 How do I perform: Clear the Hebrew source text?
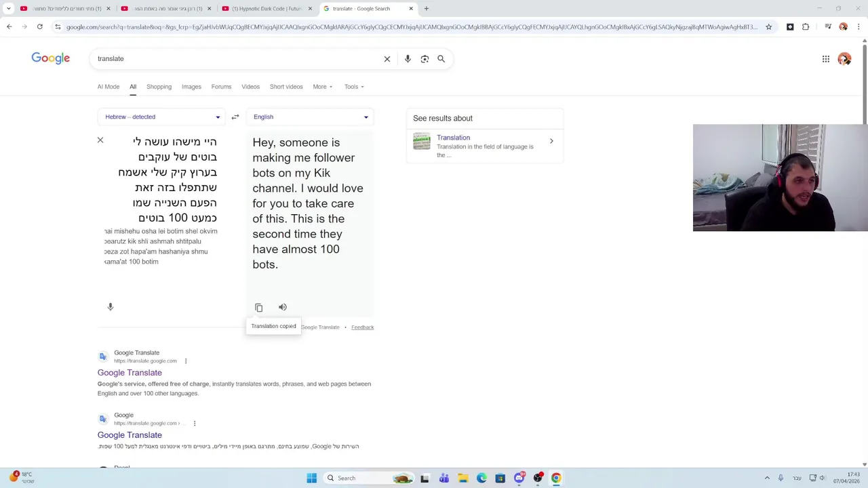click(x=100, y=140)
